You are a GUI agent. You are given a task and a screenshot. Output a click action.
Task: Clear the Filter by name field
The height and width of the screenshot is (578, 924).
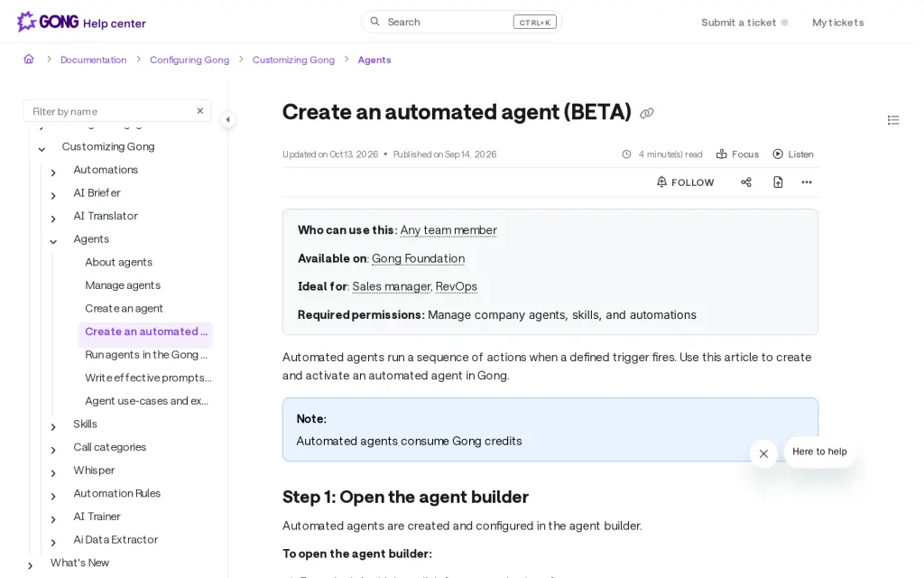[200, 111]
